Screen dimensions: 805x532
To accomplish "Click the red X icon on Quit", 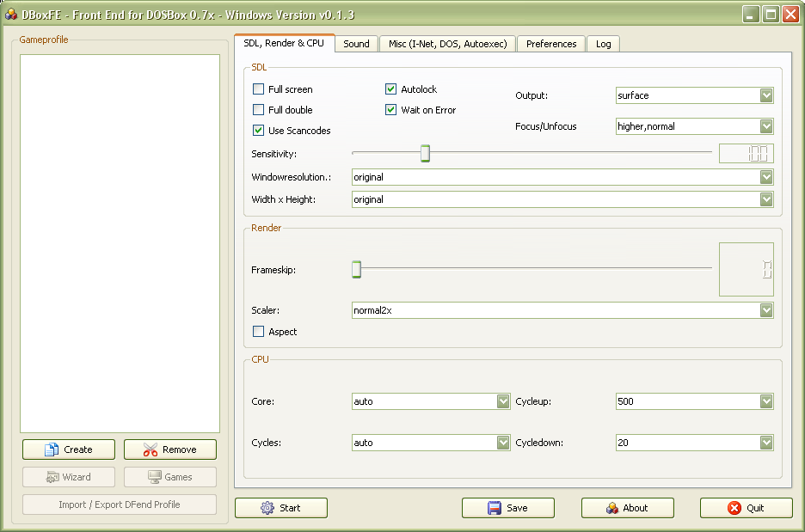I will click(x=734, y=508).
